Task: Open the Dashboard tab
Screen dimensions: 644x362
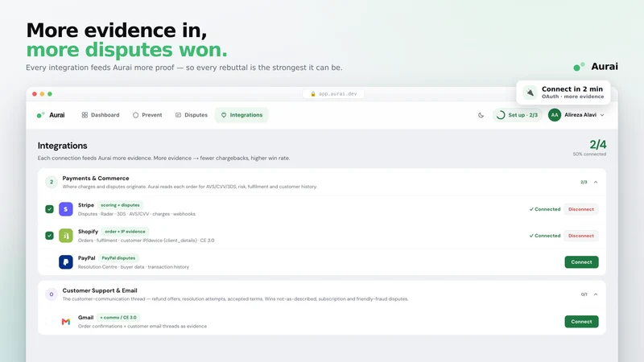Action: click(x=101, y=115)
